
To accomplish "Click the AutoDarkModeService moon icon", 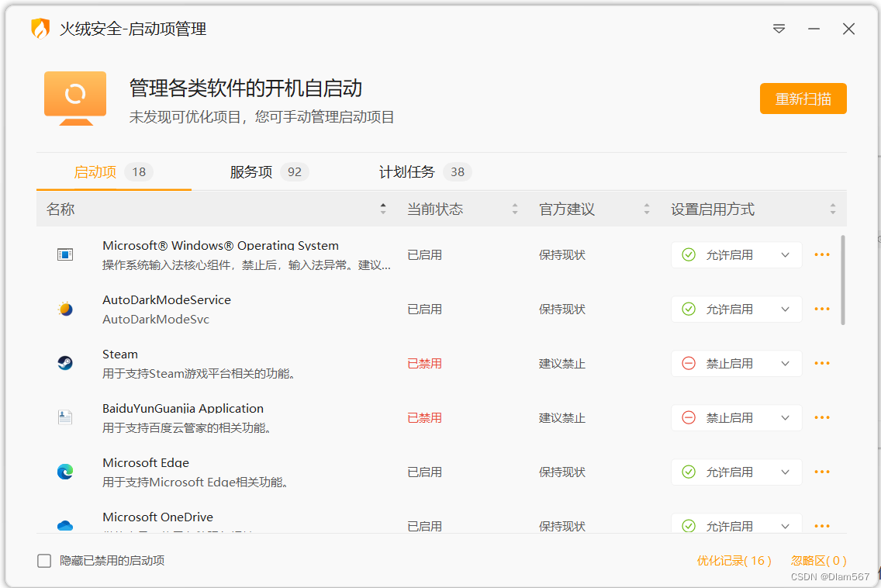I will [65, 310].
